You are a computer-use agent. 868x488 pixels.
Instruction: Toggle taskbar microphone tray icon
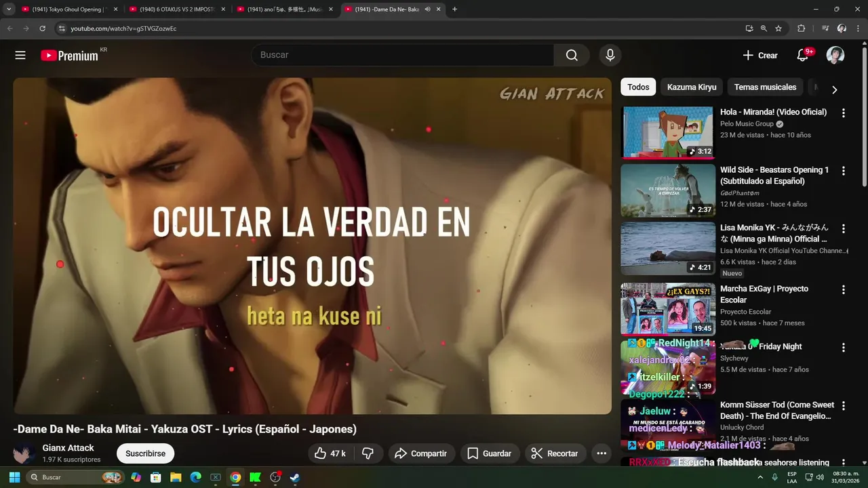pos(774,477)
